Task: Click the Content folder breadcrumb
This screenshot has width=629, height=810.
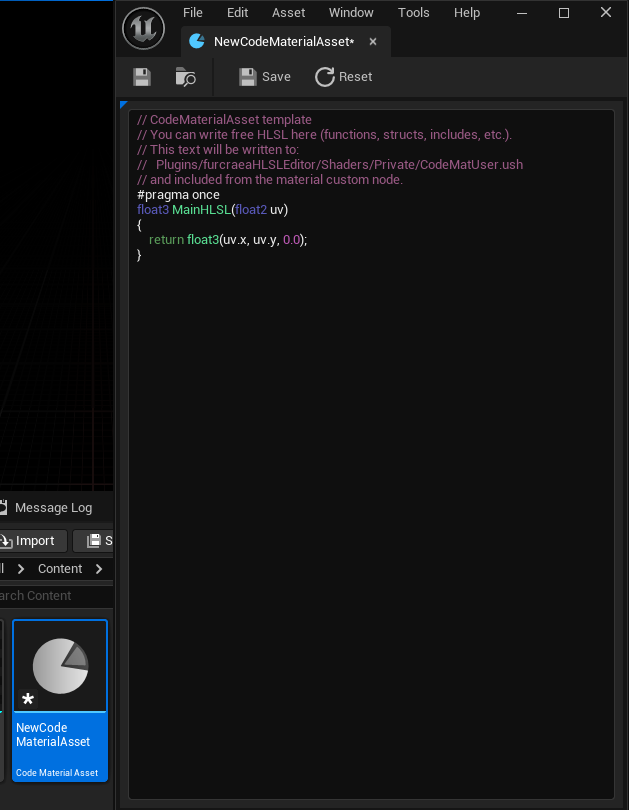Action: click(x=60, y=569)
